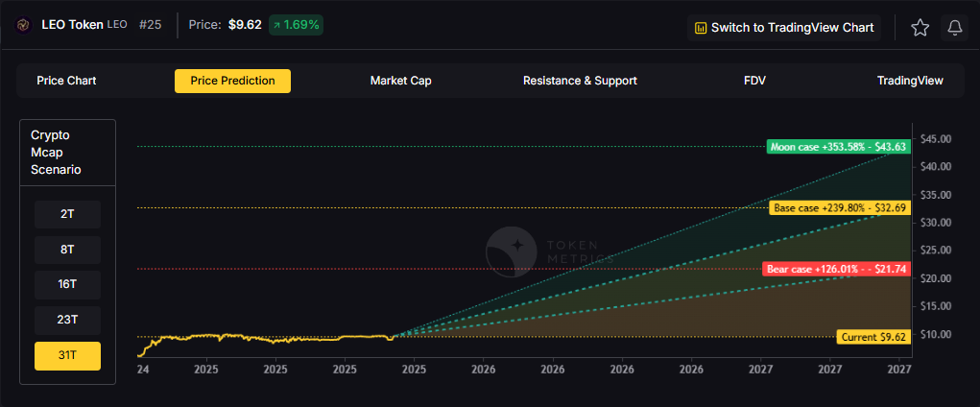Select the 2T market cap scenario
Image resolution: width=980 pixels, height=407 pixels.
coord(67,214)
